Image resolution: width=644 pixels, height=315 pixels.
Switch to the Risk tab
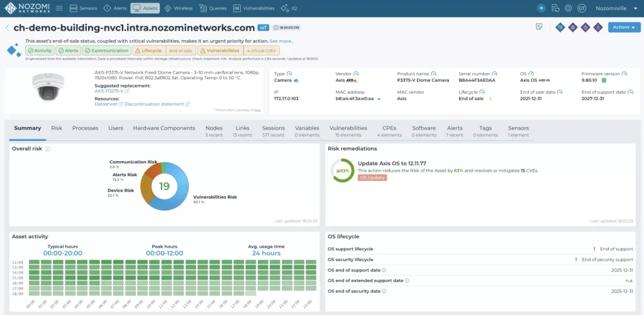[57, 128]
